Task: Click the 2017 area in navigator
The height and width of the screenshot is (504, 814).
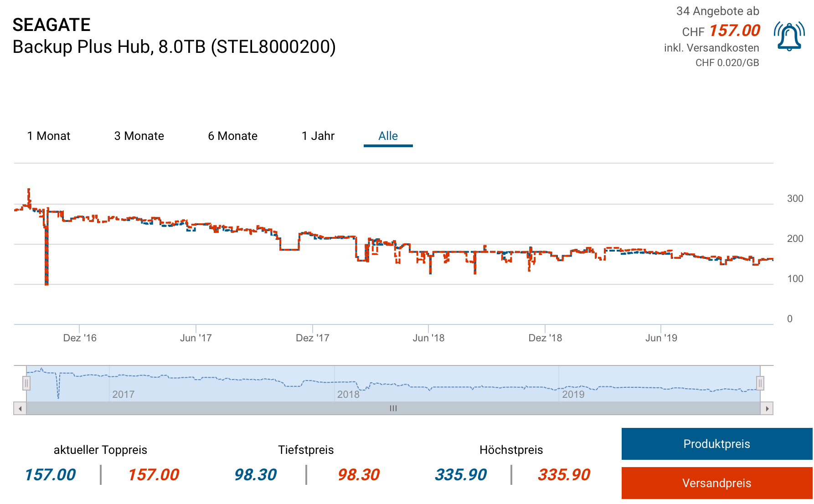Action: pyautogui.click(x=124, y=394)
